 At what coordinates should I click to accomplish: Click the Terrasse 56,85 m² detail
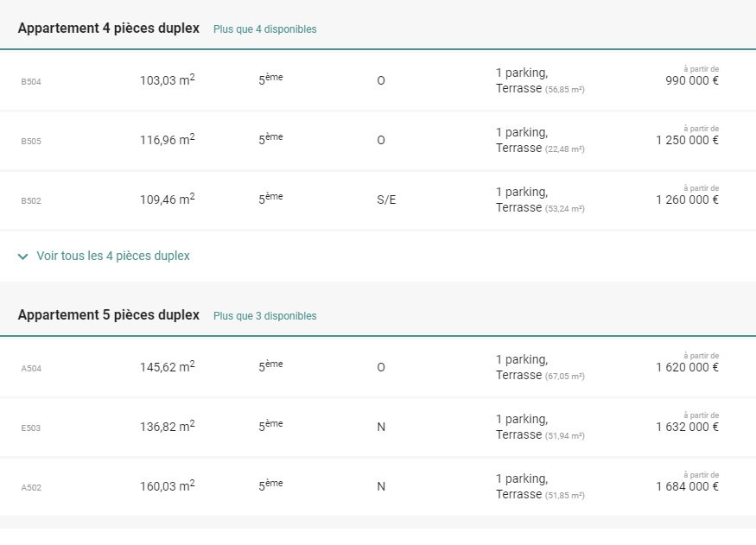click(540, 89)
